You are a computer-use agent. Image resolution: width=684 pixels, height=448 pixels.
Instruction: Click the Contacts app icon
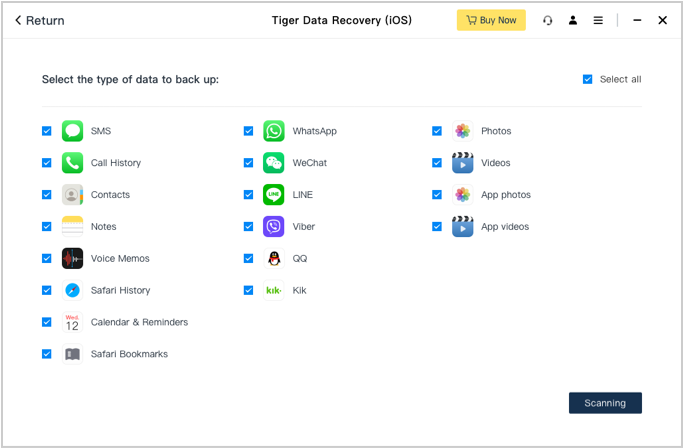(72, 195)
